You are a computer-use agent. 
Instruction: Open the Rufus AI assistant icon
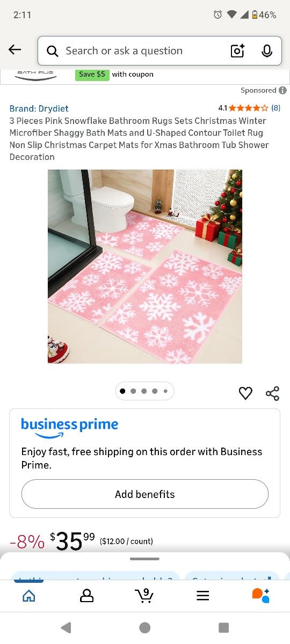coord(260,596)
